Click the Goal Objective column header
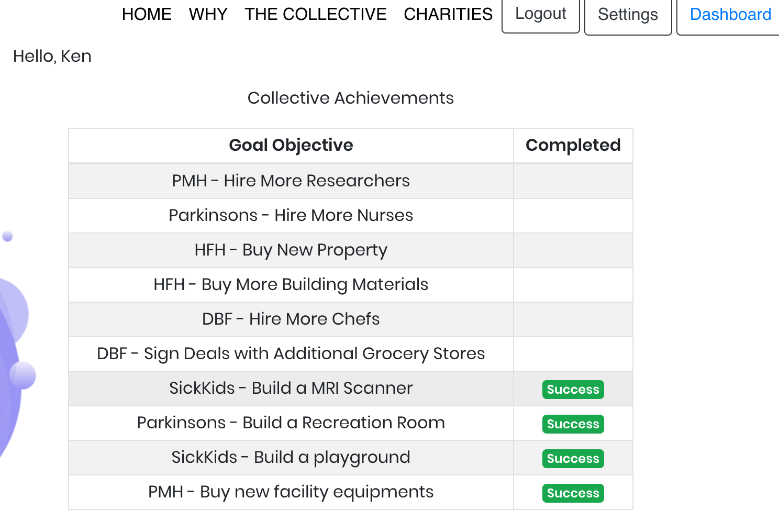Image resolution: width=779 pixels, height=532 pixels. [291, 145]
